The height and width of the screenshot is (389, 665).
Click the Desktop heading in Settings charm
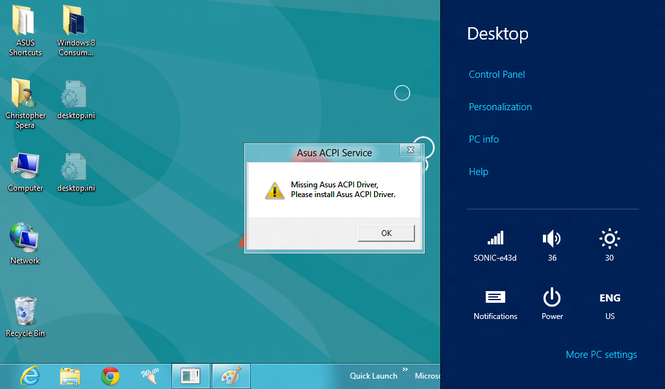pos(497,34)
